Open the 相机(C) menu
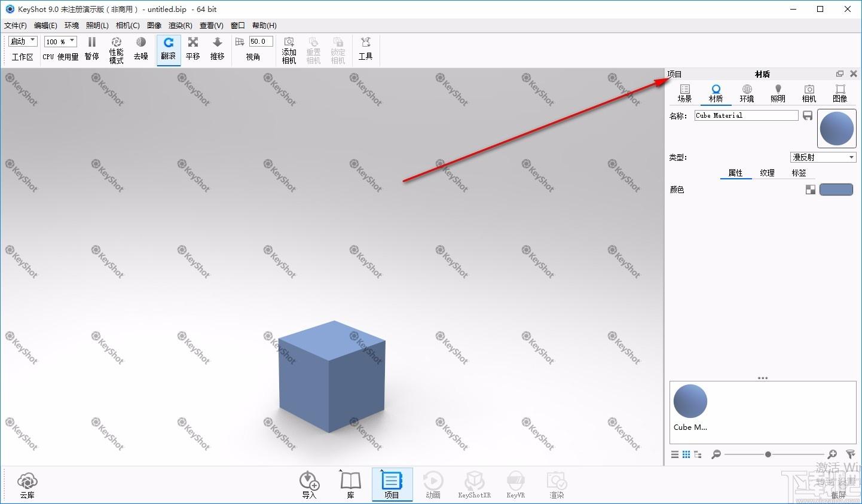This screenshot has height=504, width=862. [x=128, y=25]
